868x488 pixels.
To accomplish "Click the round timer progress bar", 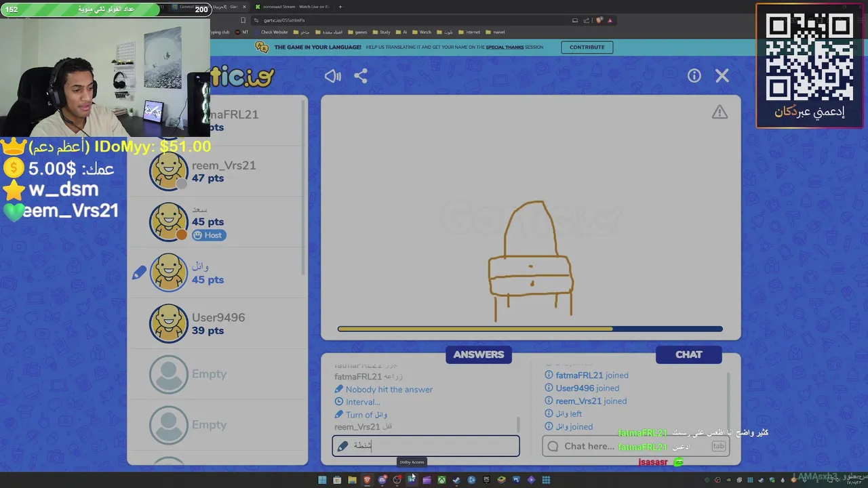I will click(530, 329).
